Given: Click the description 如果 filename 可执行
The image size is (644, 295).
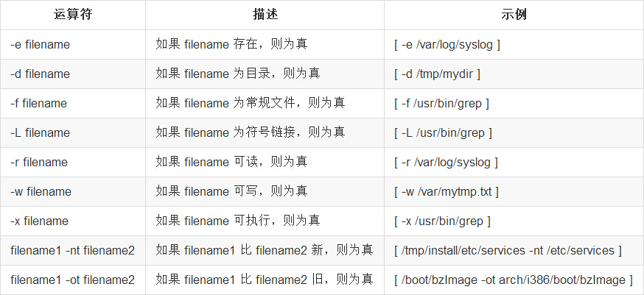Looking at the screenshot, I should click(x=237, y=221).
